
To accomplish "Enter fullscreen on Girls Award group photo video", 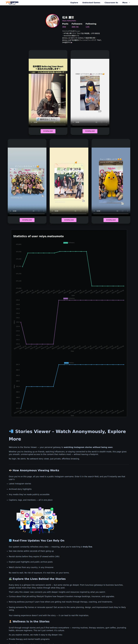I will point(39,211).
